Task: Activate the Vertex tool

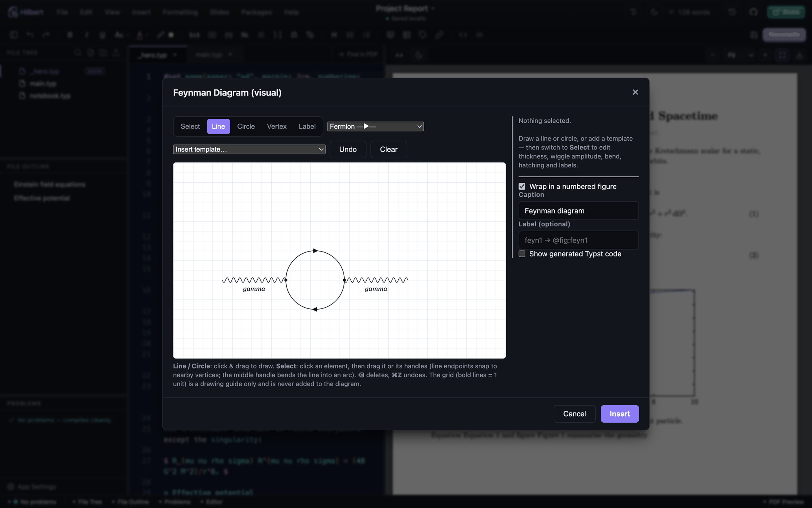Action: (277, 126)
